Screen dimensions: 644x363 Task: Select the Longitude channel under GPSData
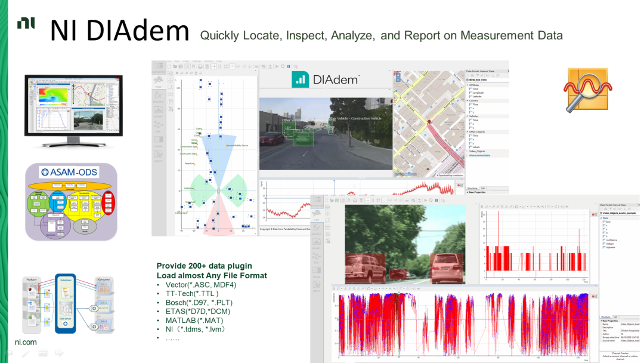click(477, 93)
